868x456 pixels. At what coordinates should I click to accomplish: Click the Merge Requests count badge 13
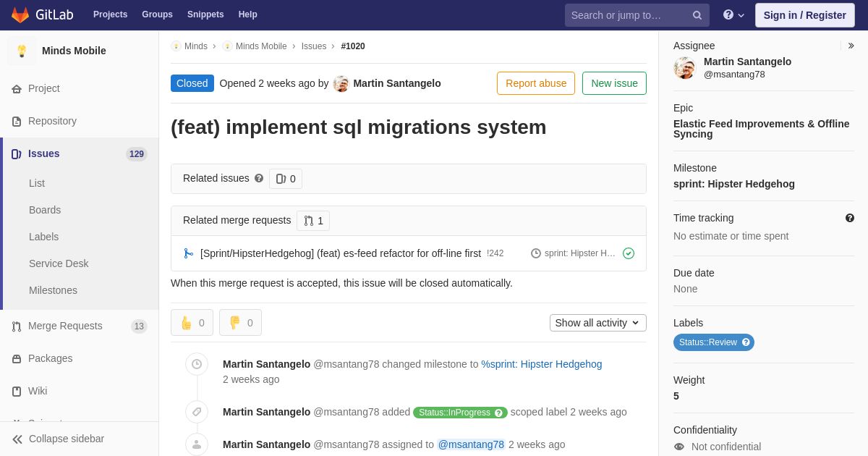click(x=139, y=326)
